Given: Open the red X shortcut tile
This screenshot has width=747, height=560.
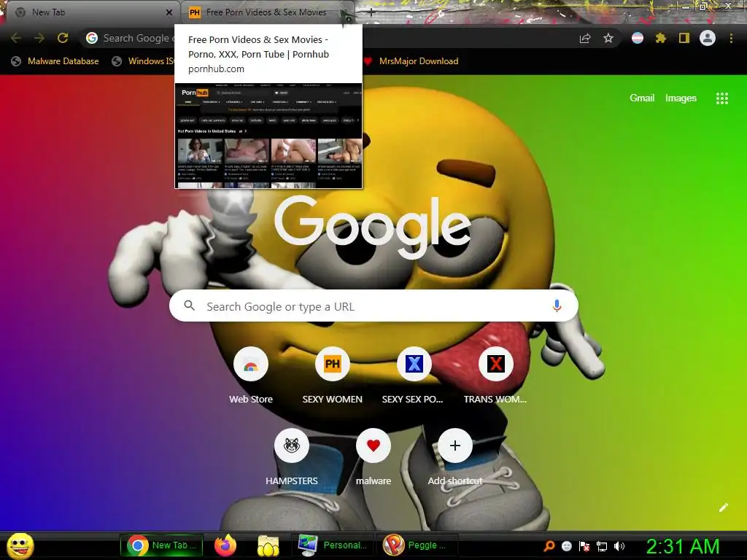Looking at the screenshot, I should pos(495,375).
